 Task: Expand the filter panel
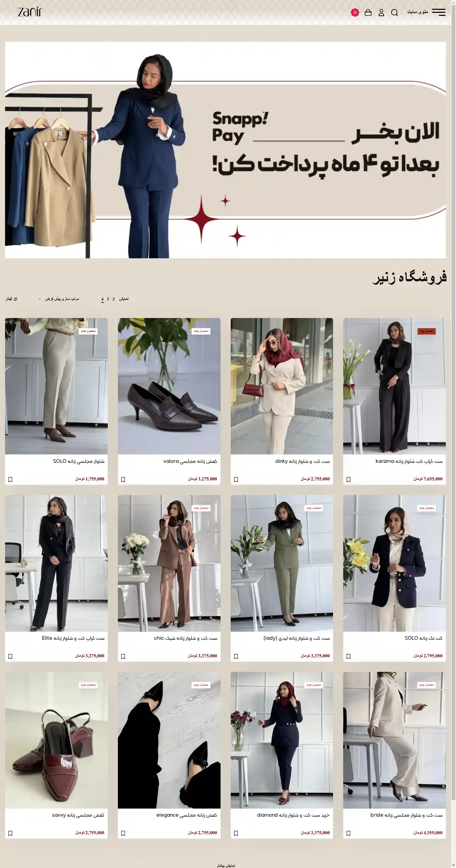pyautogui.click(x=11, y=299)
